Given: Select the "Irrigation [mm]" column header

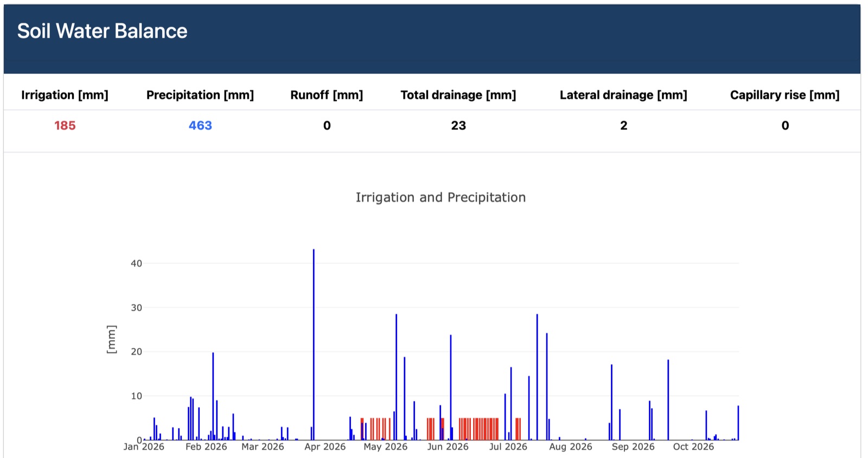Looking at the screenshot, I should pos(65,95).
